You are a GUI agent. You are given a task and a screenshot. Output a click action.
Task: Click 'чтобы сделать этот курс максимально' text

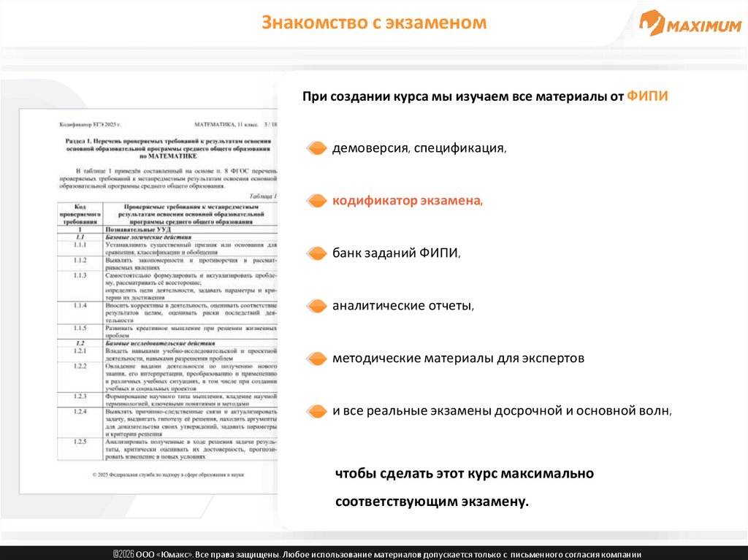465,474
